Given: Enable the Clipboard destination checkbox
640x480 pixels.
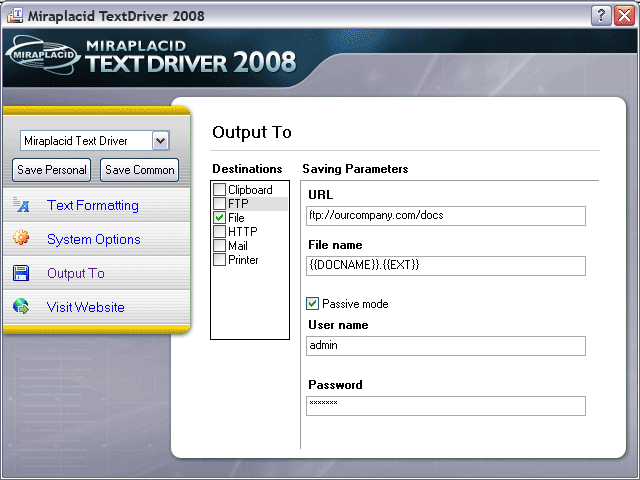Looking at the screenshot, I should tap(220, 189).
